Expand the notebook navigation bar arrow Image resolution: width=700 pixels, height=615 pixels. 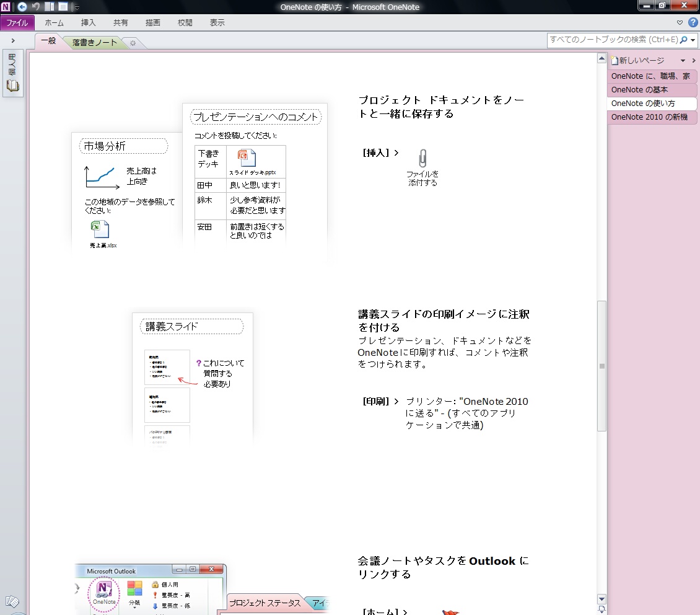[x=13, y=41]
